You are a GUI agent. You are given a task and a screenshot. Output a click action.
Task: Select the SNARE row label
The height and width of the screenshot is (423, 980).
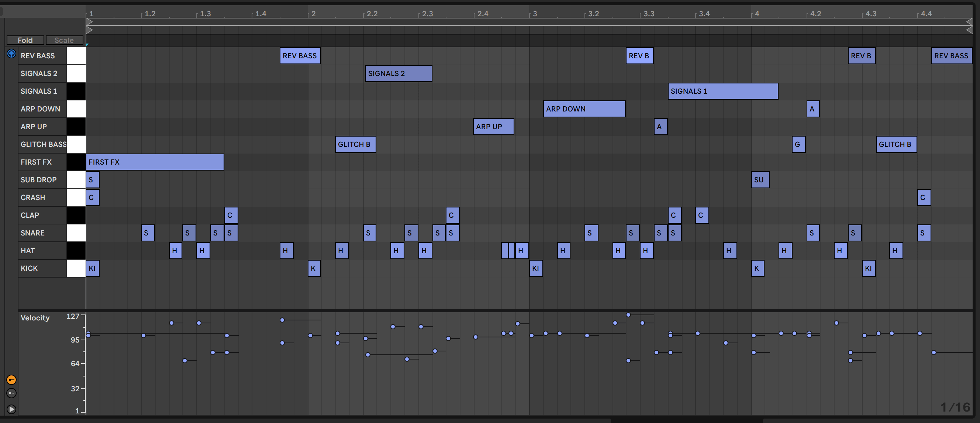(33, 233)
